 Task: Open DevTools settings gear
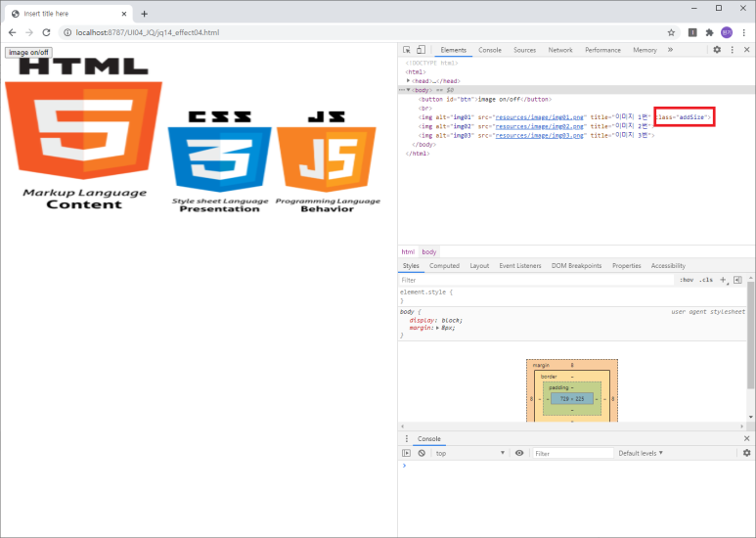pos(717,50)
